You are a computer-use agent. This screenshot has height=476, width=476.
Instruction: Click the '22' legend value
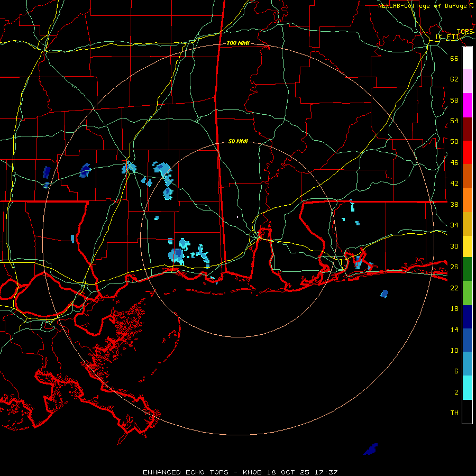pos(454,288)
